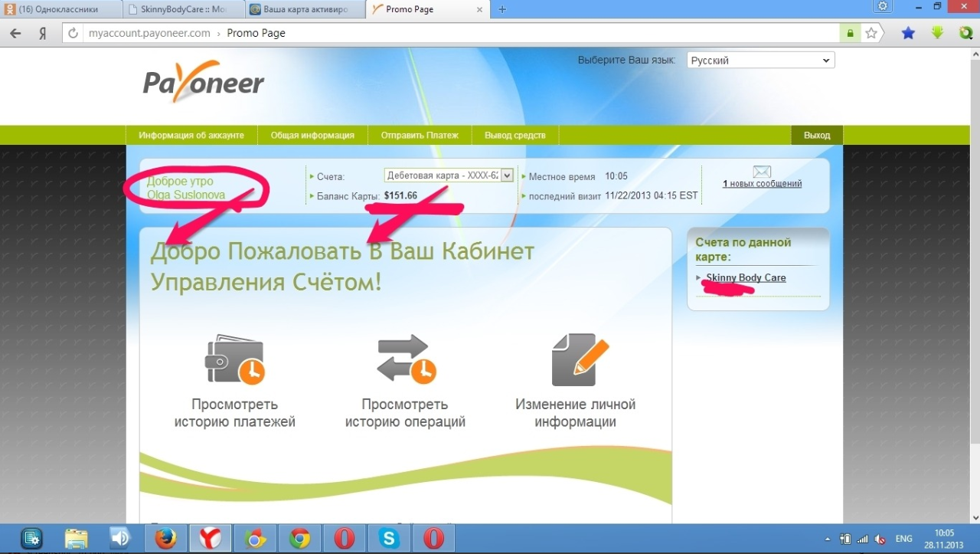This screenshot has height=554, width=980.
Task: Open browser settings gear in the title bar
Action: pyautogui.click(x=883, y=6)
